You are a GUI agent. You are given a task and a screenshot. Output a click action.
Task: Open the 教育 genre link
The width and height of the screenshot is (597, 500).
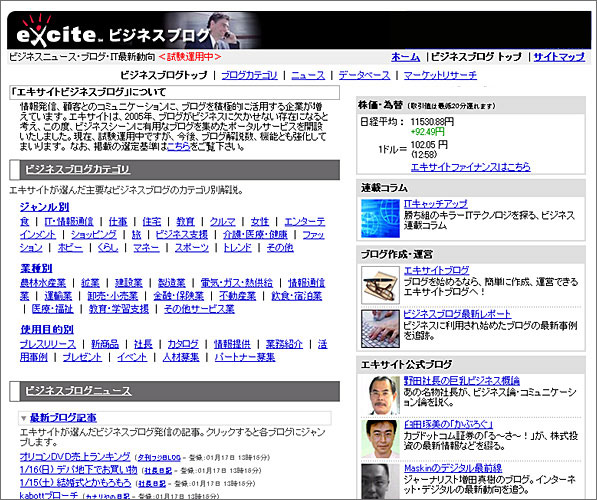click(x=185, y=222)
